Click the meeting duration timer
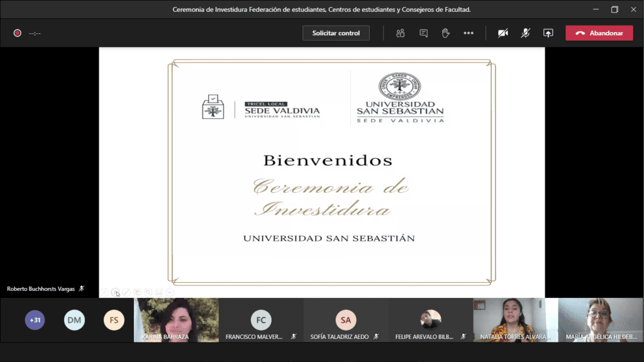The width and height of the screenshot is (644, 362). click(35, 33)
